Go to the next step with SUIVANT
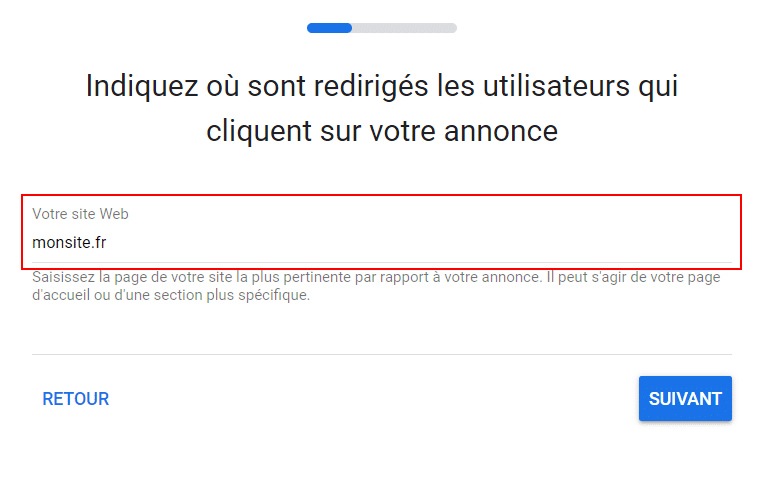 point(685,399)
